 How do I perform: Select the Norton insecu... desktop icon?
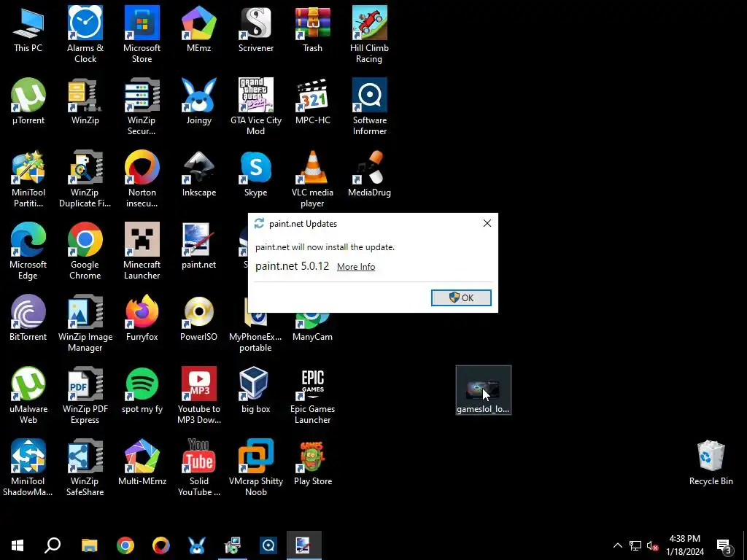coord(142,179)
